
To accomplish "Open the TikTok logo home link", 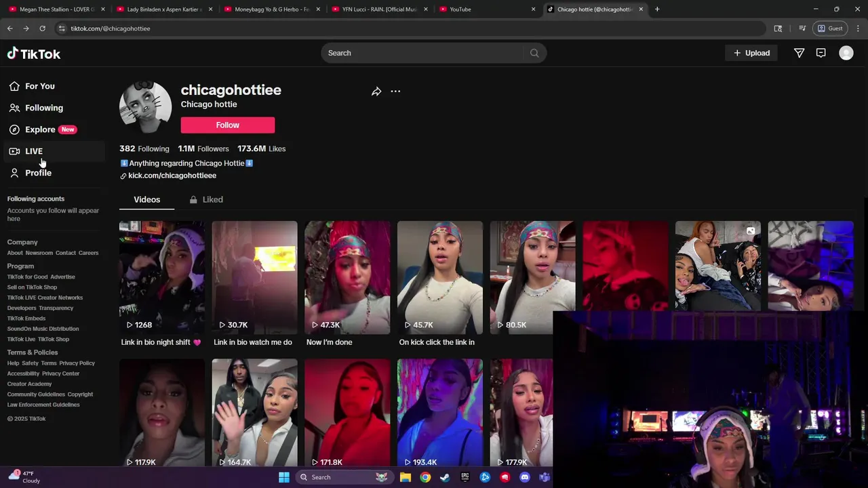I will 34,54.
